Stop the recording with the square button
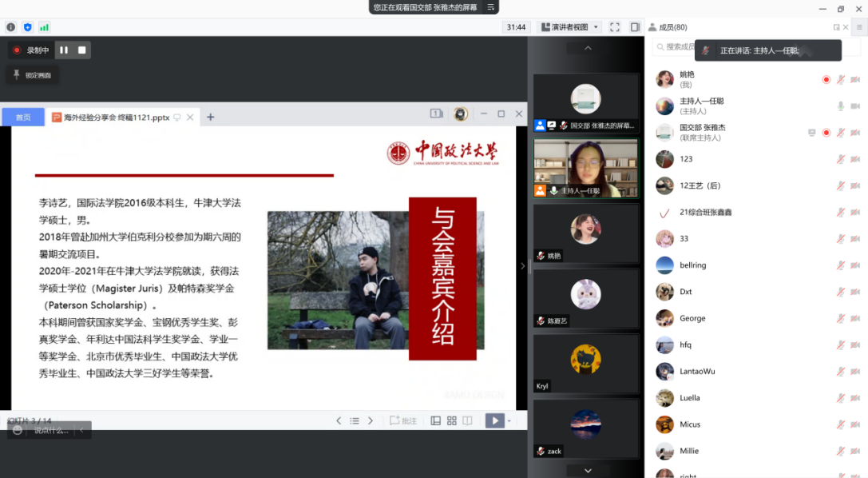Image resolution: width=868 pixels, height=478 pixels. point(81,50)
